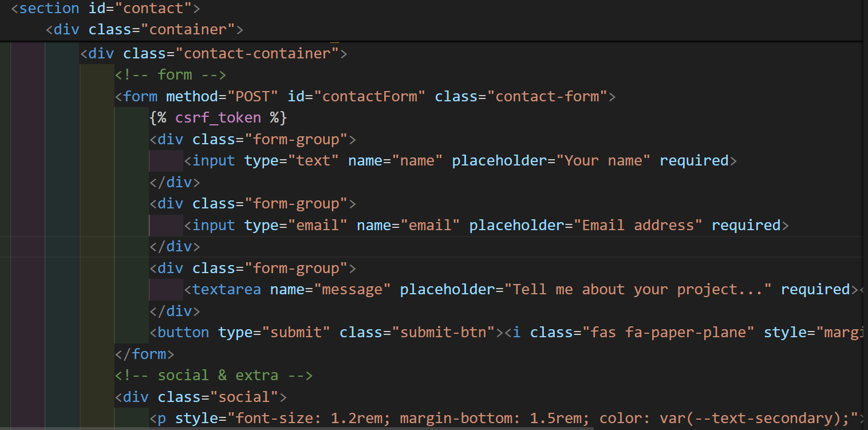Image resolution: width=868 pixels, height=430 pixels.
Task: Click "Tell me about your project..." placeholder
Action: tap(638, 290)
